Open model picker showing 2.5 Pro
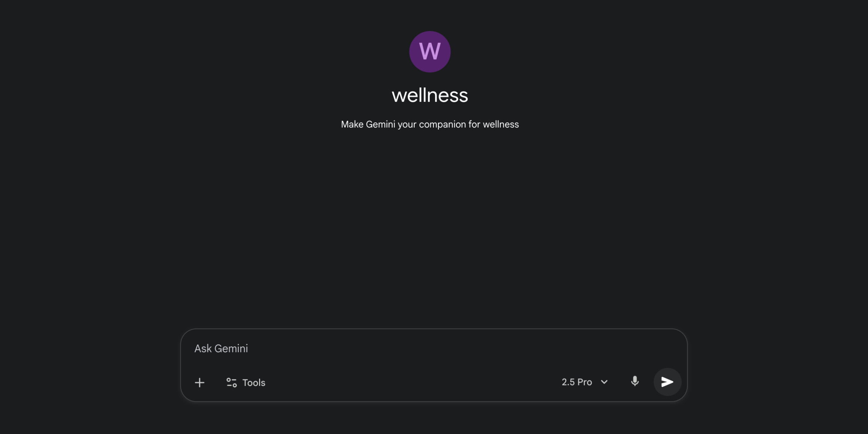 click(x=585, y=382)
